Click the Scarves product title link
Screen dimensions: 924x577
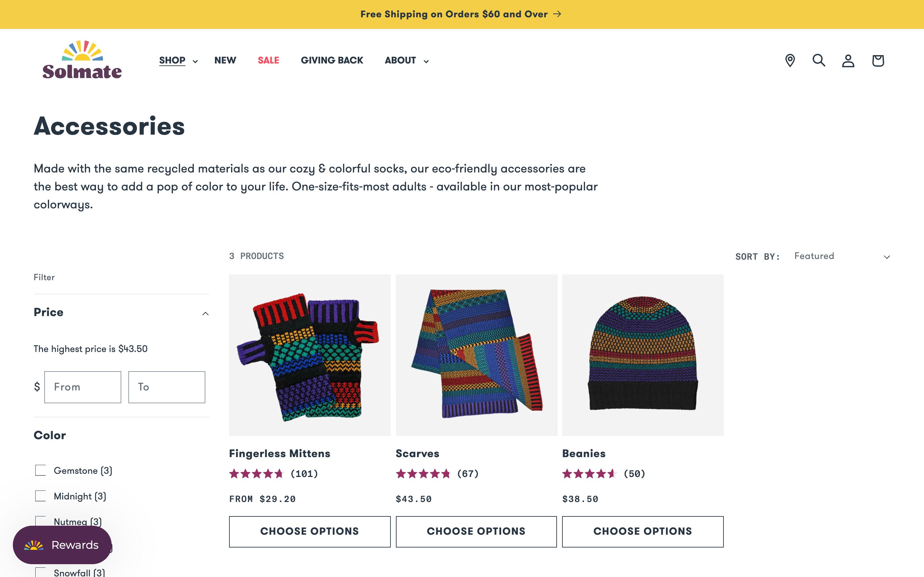point(418,453)
